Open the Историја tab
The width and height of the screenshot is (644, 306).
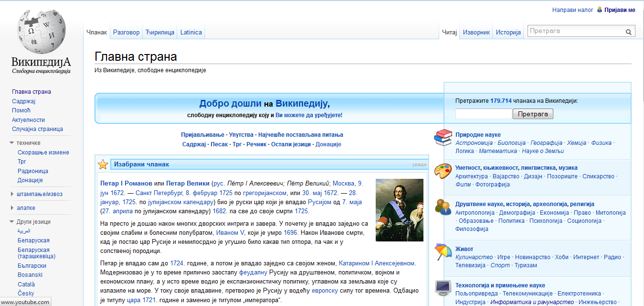[508, 32]
